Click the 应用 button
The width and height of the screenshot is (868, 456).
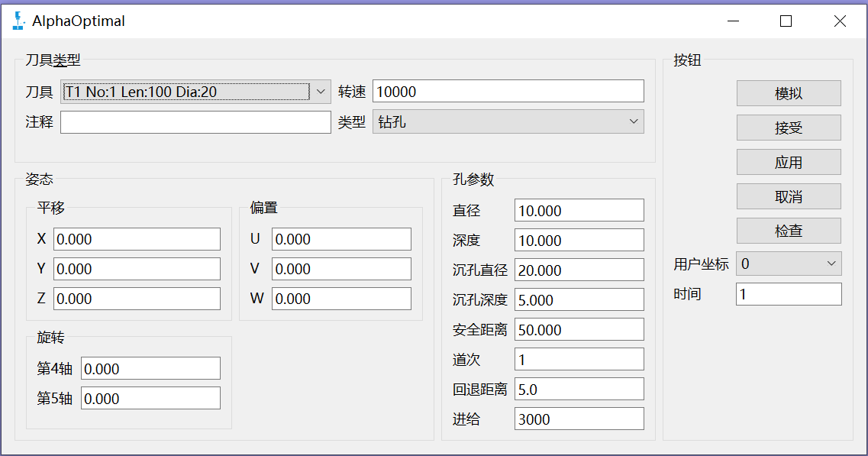pos(789,162)
